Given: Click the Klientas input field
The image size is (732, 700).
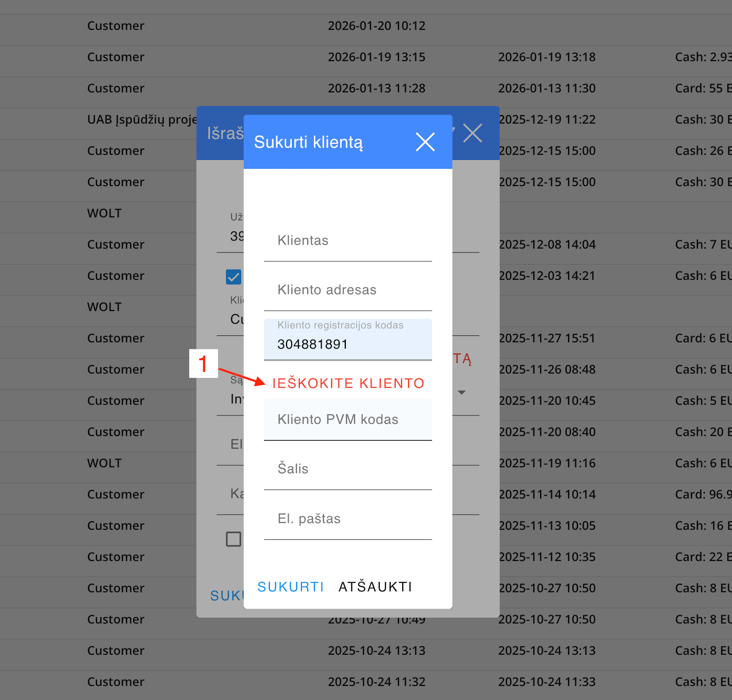Looking at the screenshot, I should (x=348, y=241).
